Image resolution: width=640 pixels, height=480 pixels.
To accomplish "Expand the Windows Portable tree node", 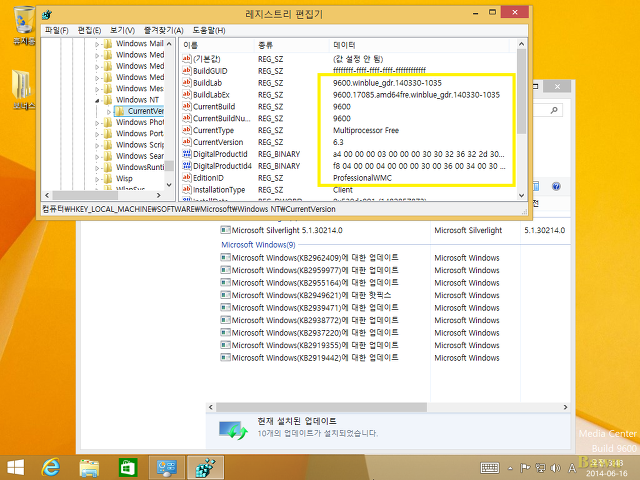I will (x=97, y=134).
